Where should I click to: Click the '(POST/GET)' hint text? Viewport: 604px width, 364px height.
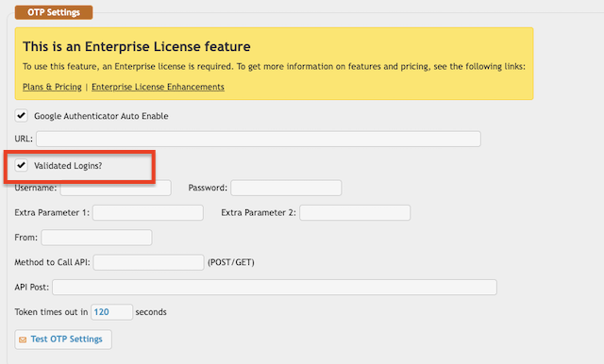pos(231,262)
